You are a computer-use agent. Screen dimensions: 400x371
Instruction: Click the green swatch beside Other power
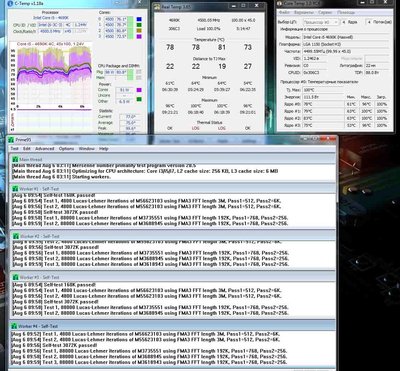pyautogui.click(x=139, y=99)
